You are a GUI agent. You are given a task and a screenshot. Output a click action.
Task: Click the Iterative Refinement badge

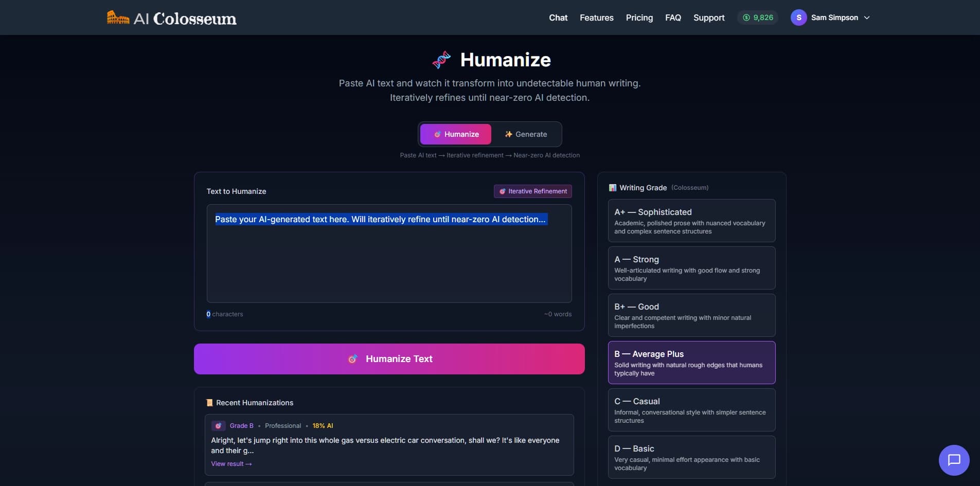[532, 191]
